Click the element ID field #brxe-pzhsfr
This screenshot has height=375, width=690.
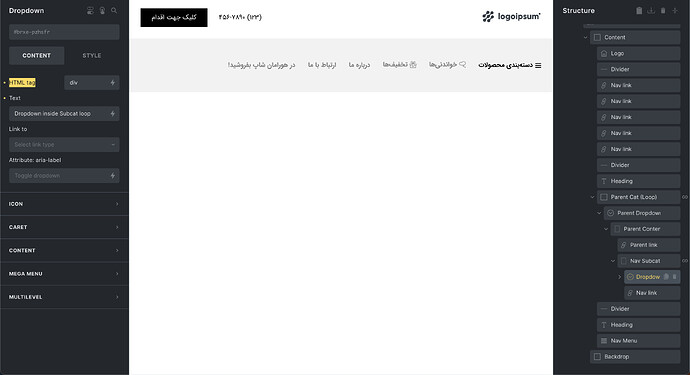tap(64, 32)
